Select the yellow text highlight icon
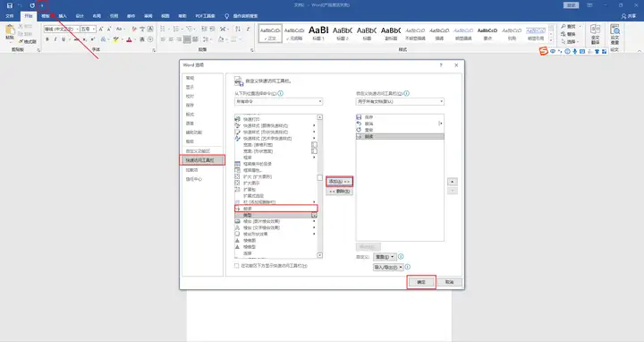The height and width of the screenshot is (342, 644). [115, 39]
